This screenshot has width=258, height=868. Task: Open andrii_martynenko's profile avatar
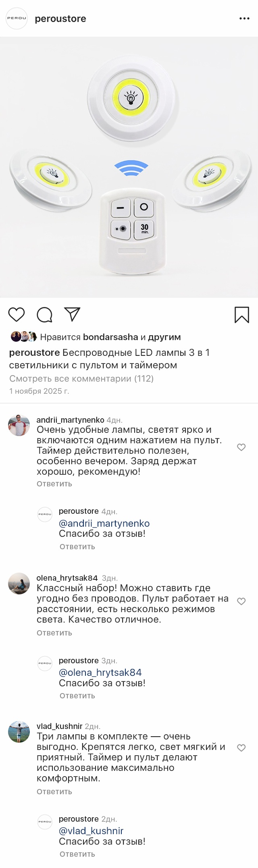[19, 425]
